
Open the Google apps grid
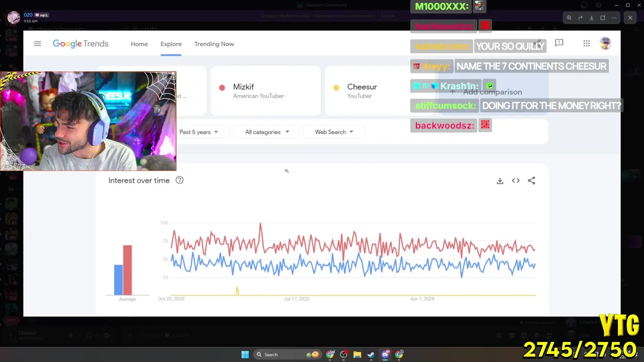tap(587, 44)
